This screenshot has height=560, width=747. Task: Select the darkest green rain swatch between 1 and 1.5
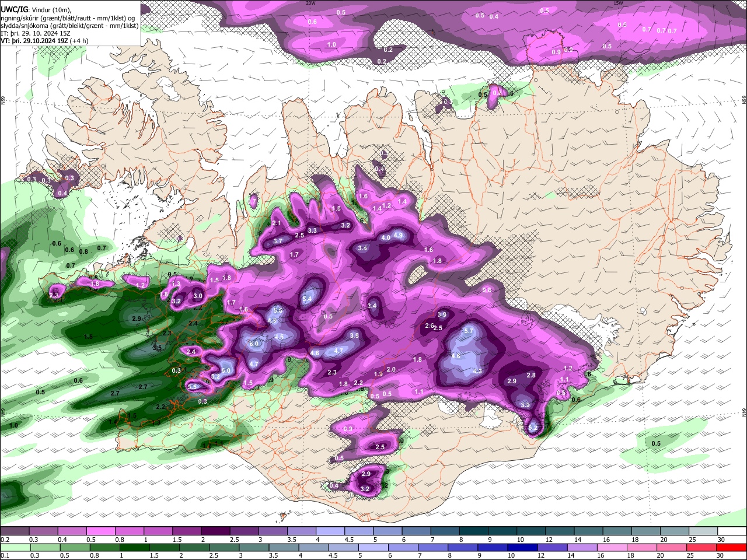pyautogui.click(x=134, y=547)
